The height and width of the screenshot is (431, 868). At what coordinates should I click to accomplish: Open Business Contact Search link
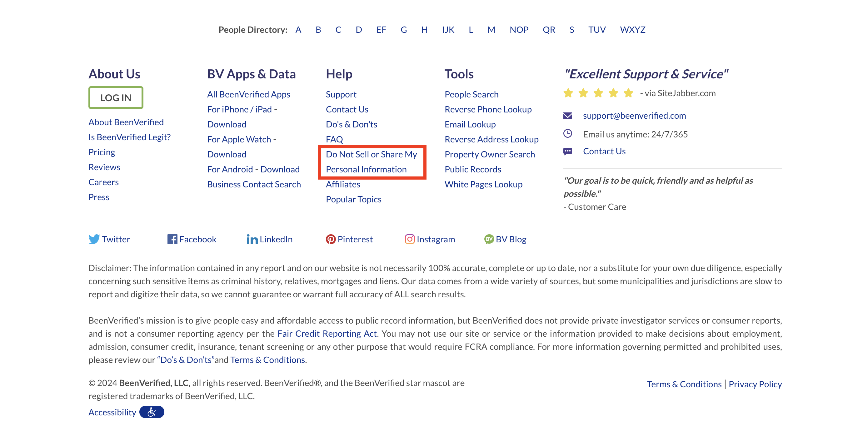point(254,184)
